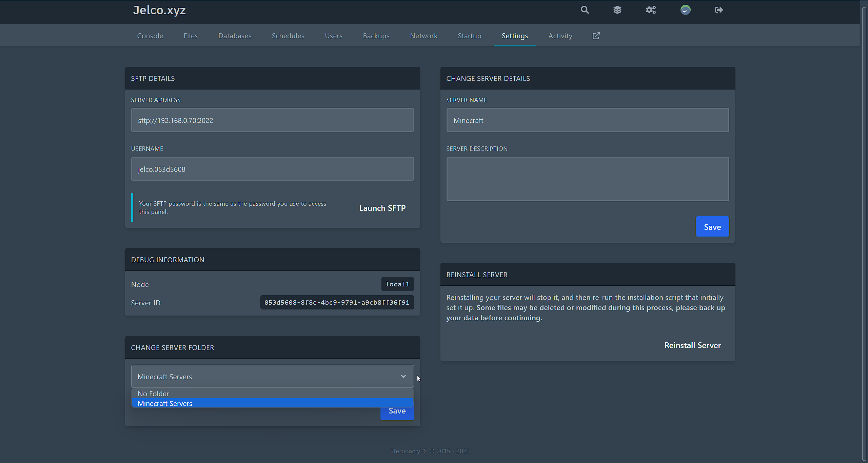Focus the Server Description text area
Screen dimensions: 868x463
pyautogui.click(x=588, y=179)
